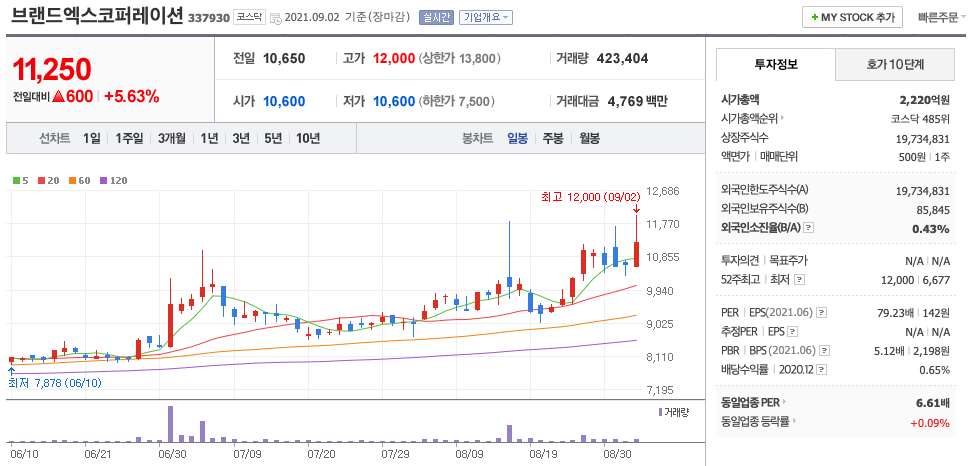Click the 코스닥 market badge

(x=250, y=18)
